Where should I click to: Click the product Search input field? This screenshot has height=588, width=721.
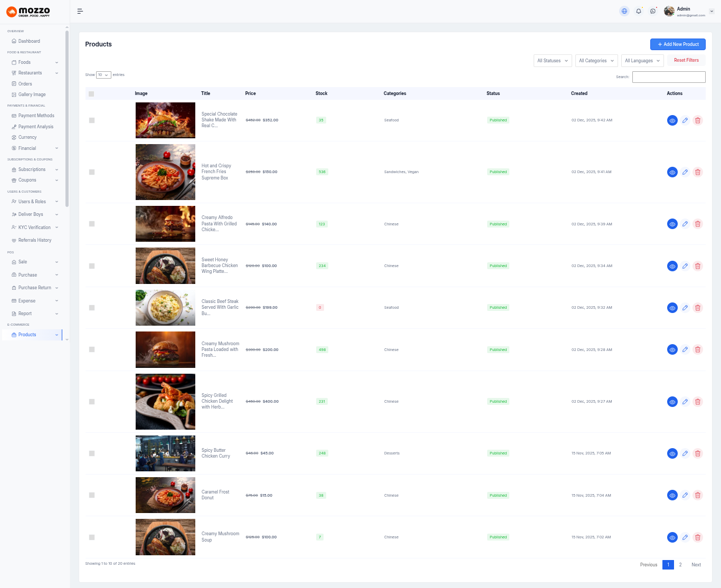[x=669, y=77]
